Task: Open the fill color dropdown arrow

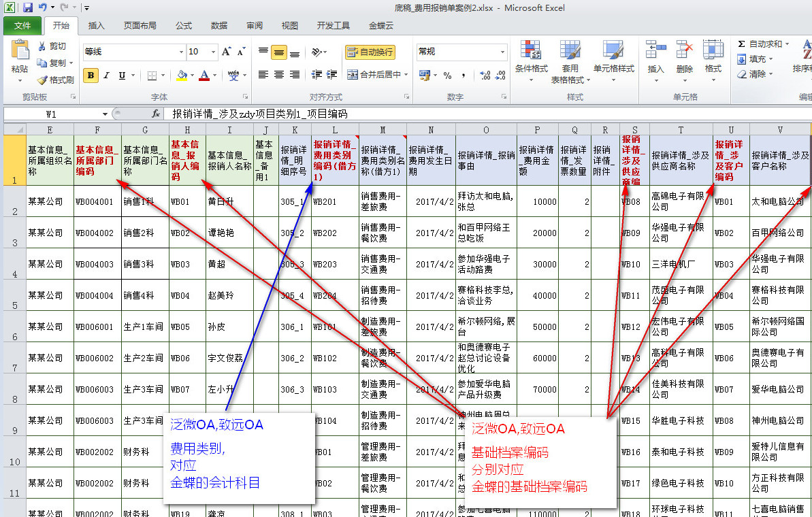Action: (192, 76)
